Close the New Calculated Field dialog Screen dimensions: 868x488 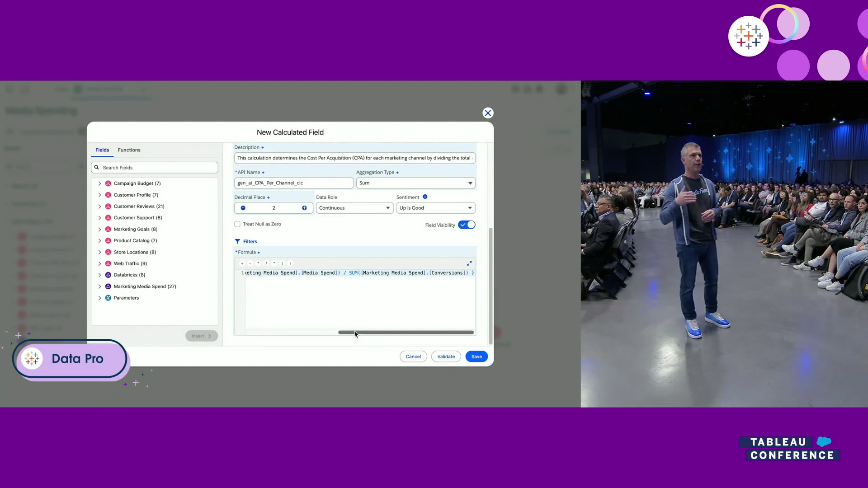[x=488, y=113]
